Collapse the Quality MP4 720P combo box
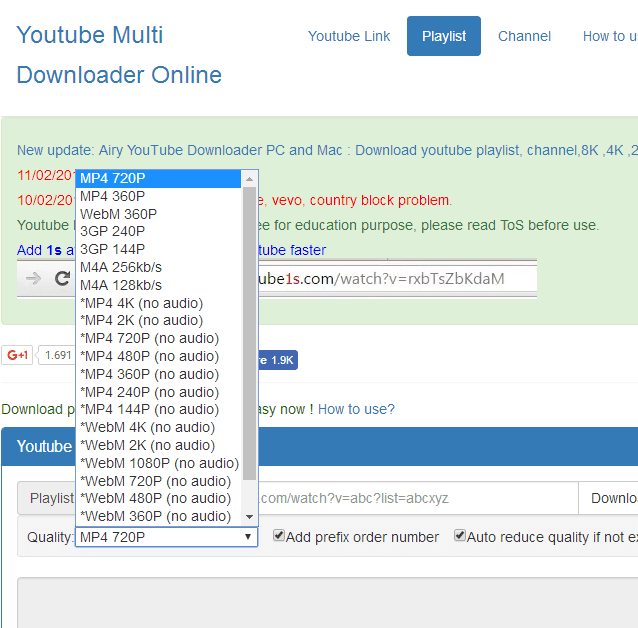The height and width of the screenshot is (628, 638). (x=166, y=537)
